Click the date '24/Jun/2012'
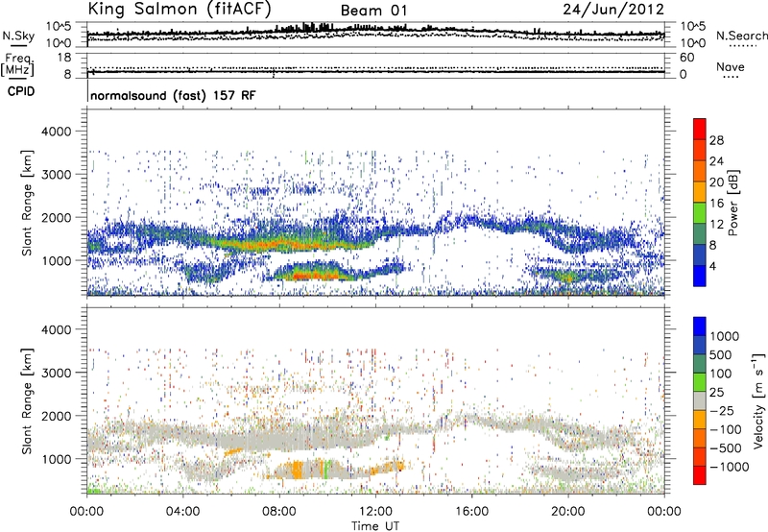 (613, 10)
